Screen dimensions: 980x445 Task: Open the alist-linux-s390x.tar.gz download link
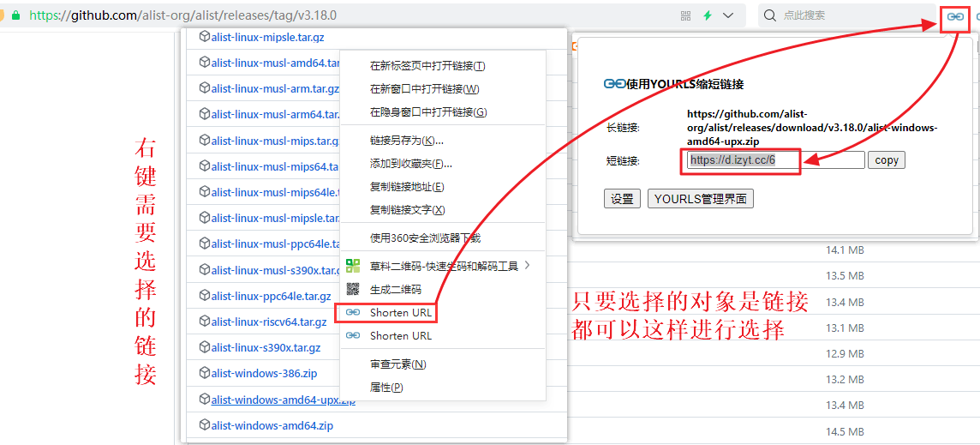266,347
